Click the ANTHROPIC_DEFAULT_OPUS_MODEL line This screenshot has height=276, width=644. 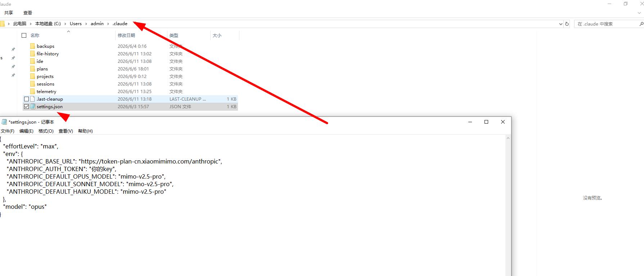point(86,176)
